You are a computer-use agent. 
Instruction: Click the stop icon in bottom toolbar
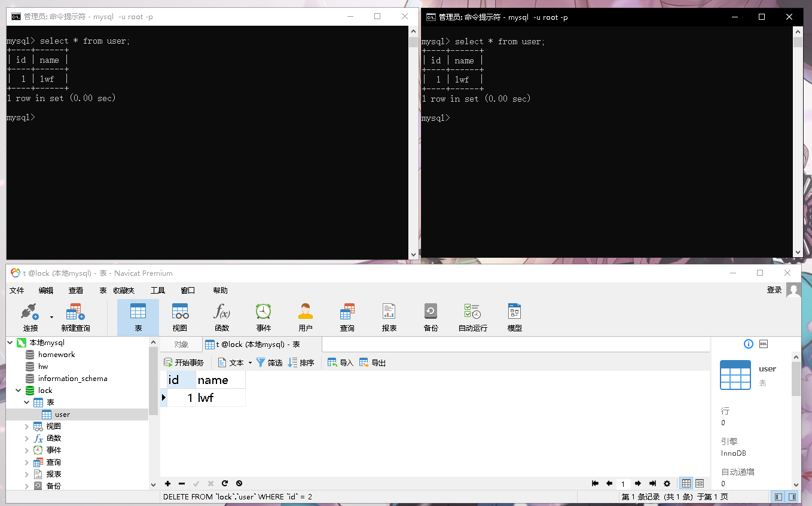click(239, 483)
